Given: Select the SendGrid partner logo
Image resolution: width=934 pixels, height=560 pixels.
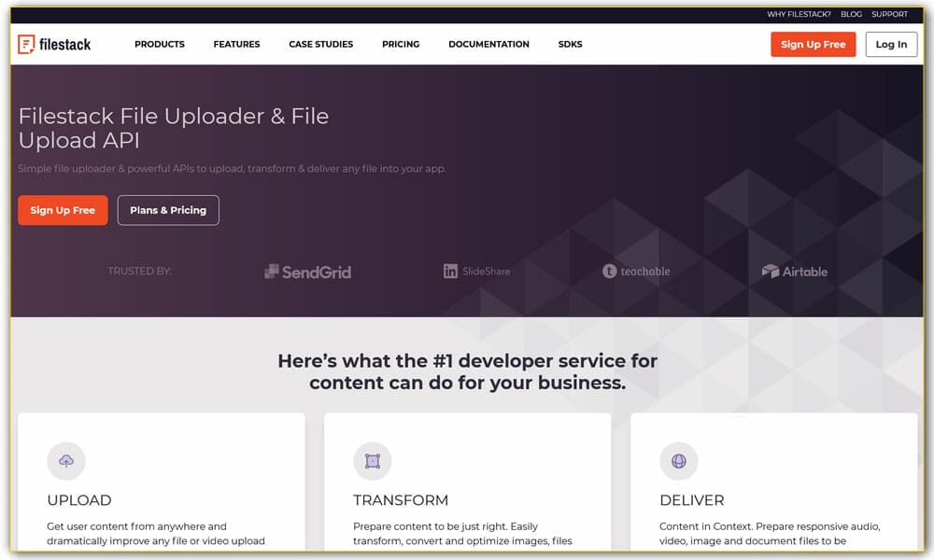Looking at the screenshot, I should [307, 272].
